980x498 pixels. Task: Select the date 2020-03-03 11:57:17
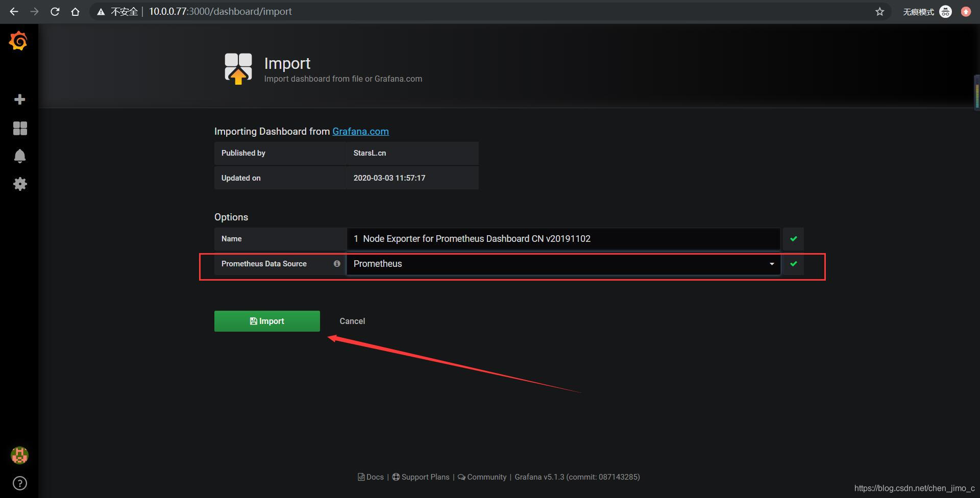click(x=389, y=178)
